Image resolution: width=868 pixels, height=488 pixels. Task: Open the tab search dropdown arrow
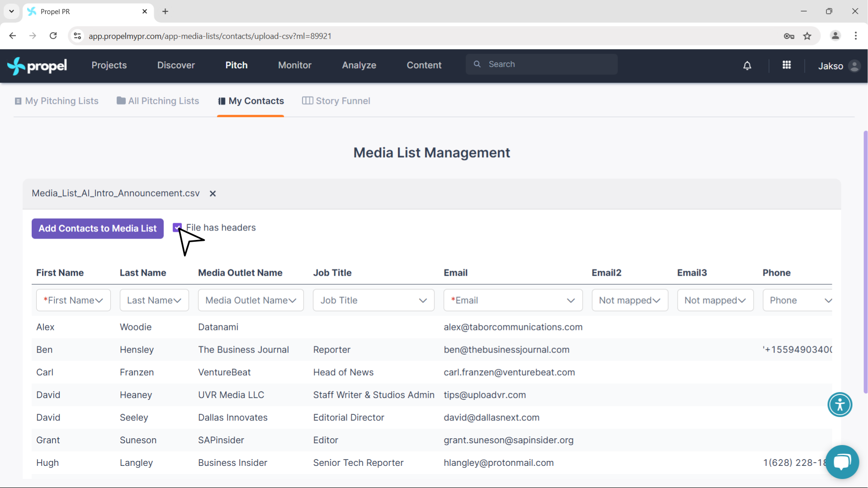[11, 11]
